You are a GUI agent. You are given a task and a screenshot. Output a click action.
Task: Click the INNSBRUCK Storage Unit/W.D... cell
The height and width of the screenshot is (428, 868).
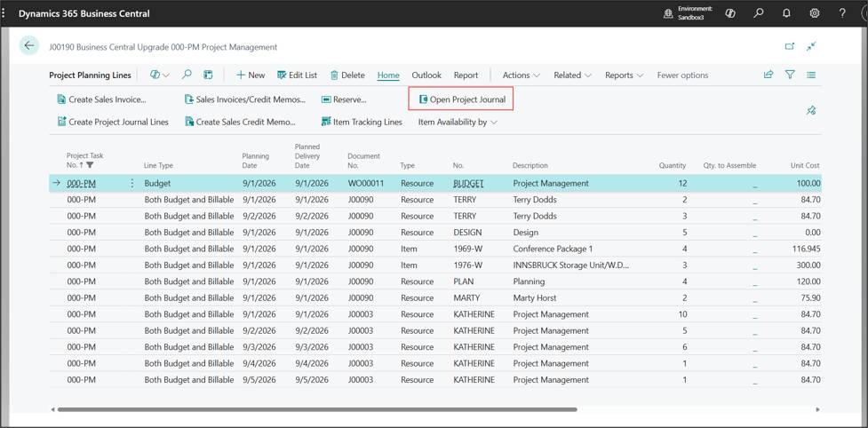pos(570,266)
